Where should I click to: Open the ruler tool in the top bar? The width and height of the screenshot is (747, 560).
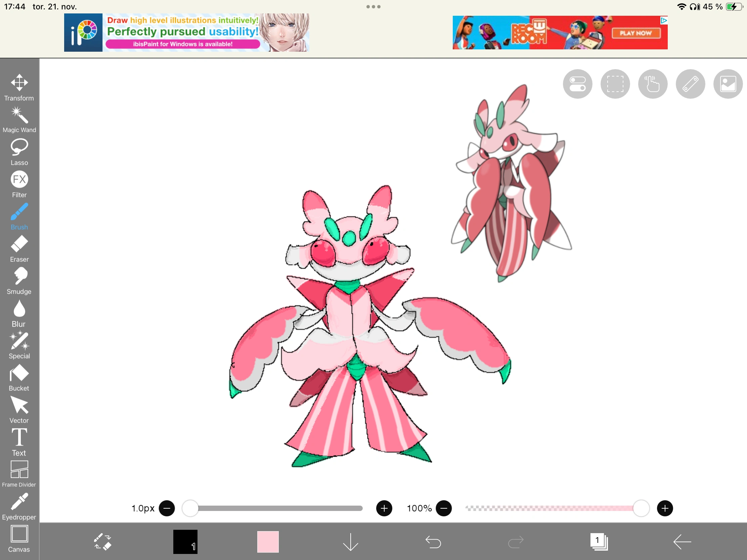tap(690, 84)
